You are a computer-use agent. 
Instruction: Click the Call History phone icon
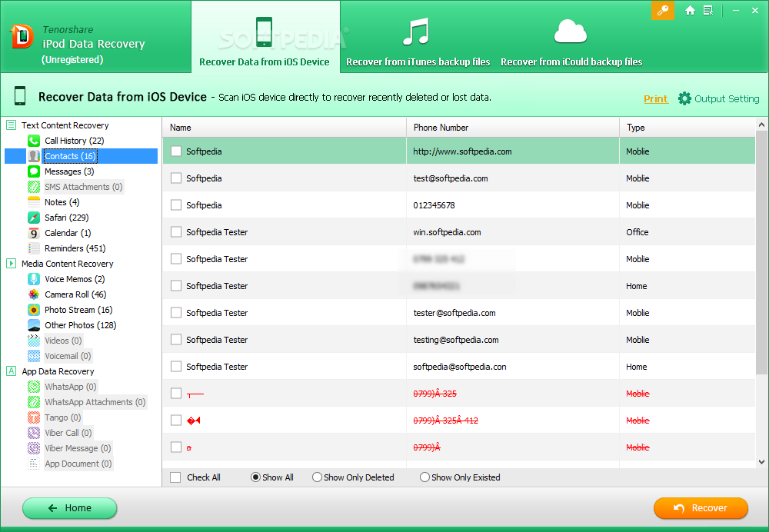[x=34, y=141]
